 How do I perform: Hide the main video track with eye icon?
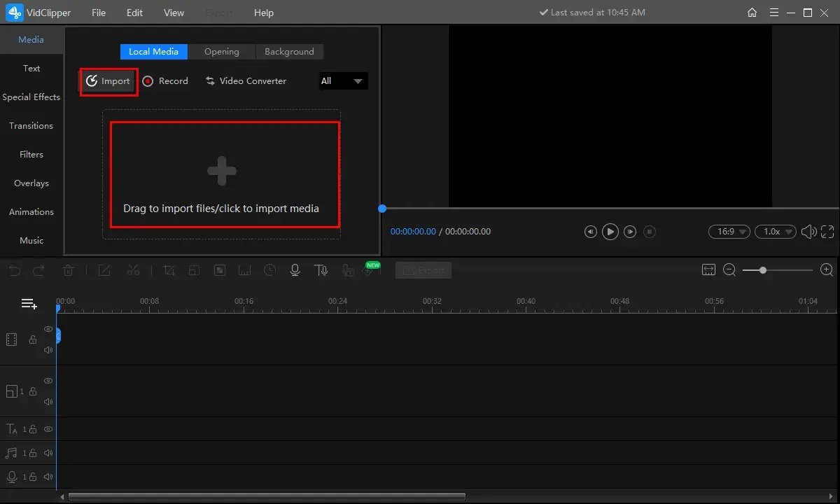point(48,329)
